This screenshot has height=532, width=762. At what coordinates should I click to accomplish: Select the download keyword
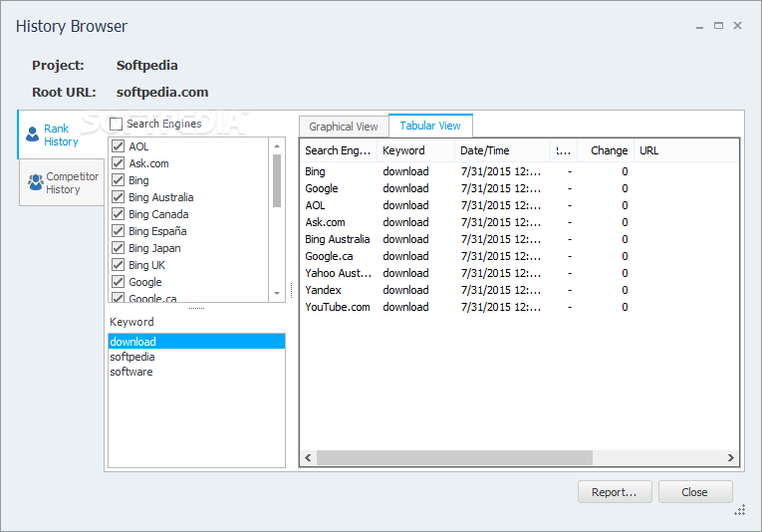click(196, 342)
